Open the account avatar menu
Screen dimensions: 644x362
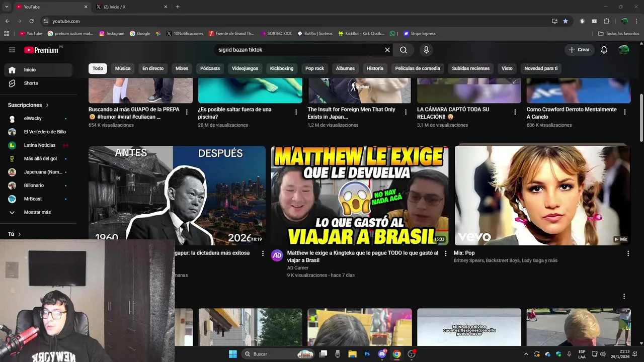click(624, 50)
